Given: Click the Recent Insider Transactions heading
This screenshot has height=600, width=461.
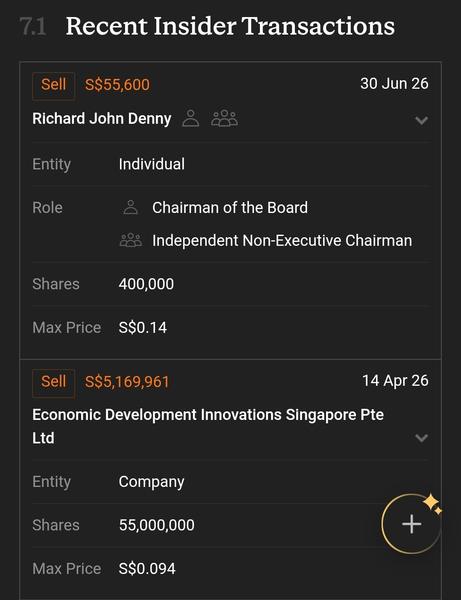Looking at the screenshot, I should (230, 26).
